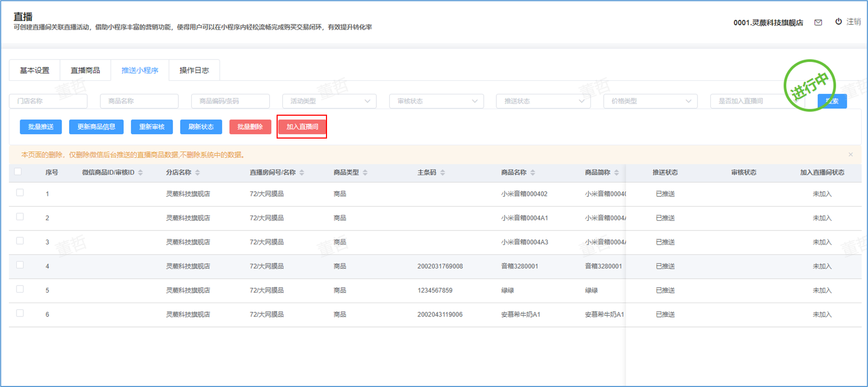Sort by 分店名称 column arrows
The image size is (868, 387).
[197, 173]
